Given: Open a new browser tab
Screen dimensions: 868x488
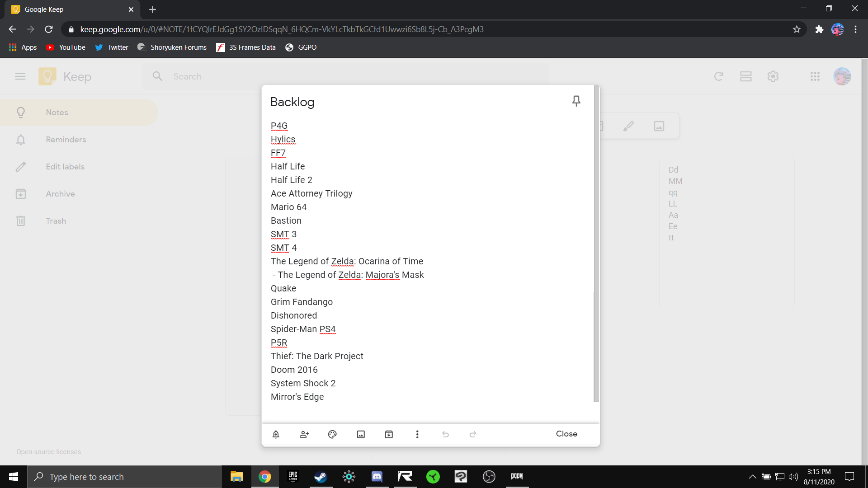Looking at the screenshot, I should pos(152,9).
